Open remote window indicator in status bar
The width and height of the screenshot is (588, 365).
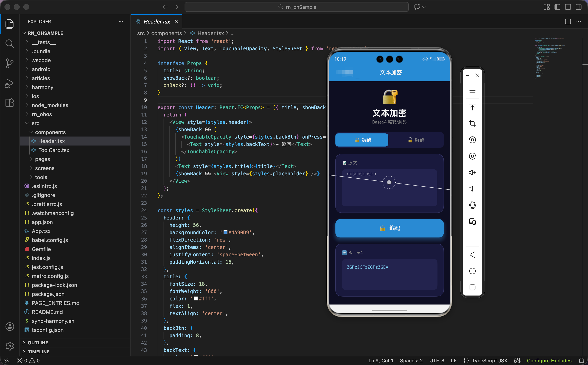coord(7,361)
